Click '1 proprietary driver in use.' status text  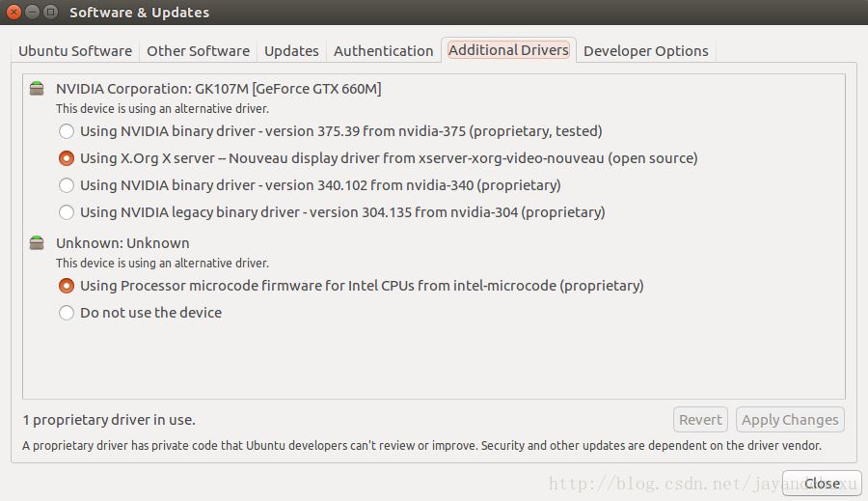pyautogui.click(x=109, y=420)
